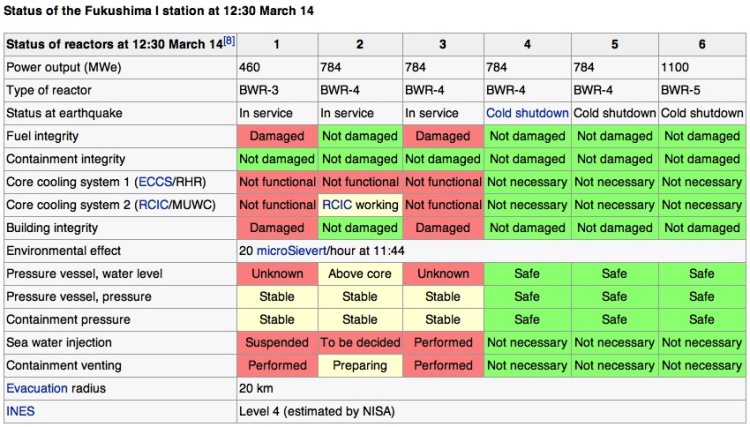Click the 'Containment integrity' row label
Viewport: 750px width, 427px height.
[66, 159]
